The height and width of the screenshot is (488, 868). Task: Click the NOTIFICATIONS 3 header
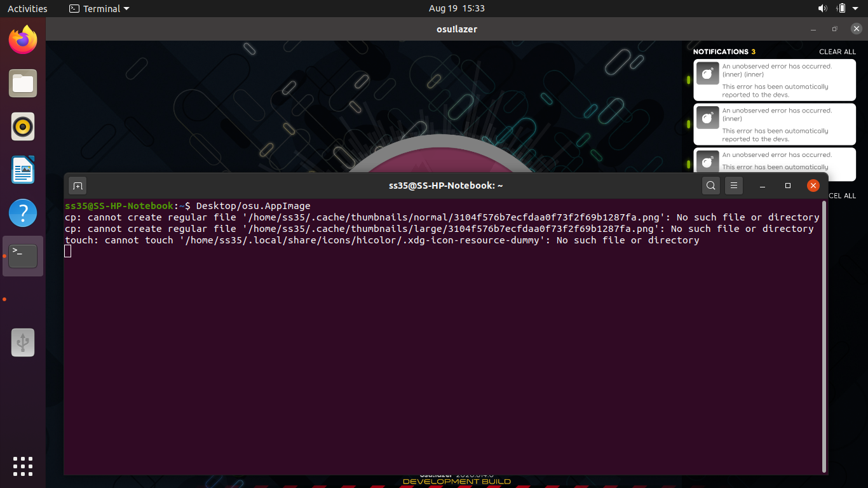(724, 51)
